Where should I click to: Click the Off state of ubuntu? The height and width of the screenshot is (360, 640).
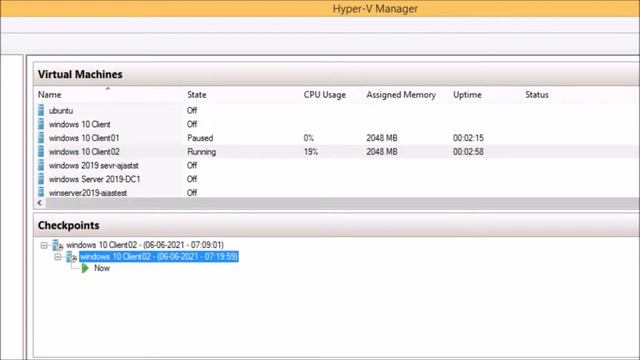tap(192, 111)
